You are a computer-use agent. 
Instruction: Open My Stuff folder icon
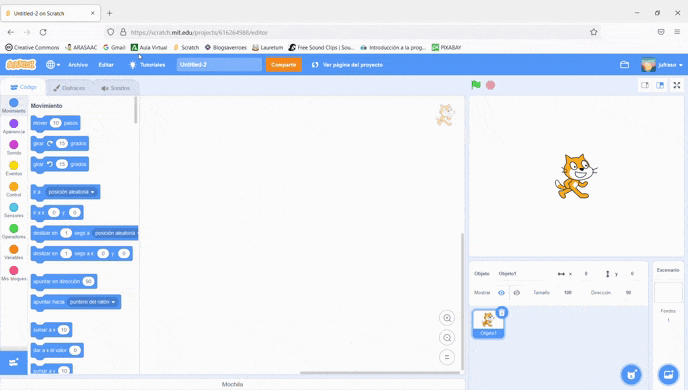[x=624, y=64]
